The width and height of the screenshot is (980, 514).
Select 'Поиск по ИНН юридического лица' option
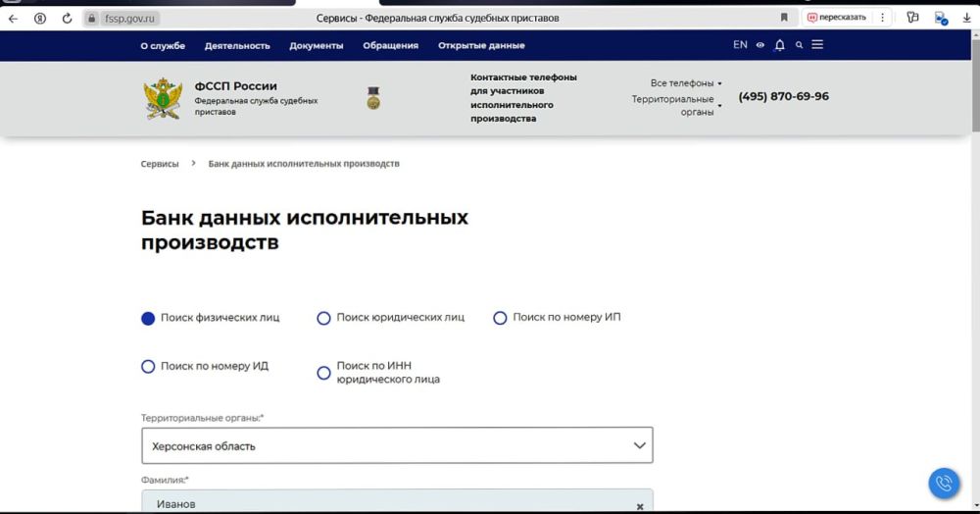[x=324, y=373]
